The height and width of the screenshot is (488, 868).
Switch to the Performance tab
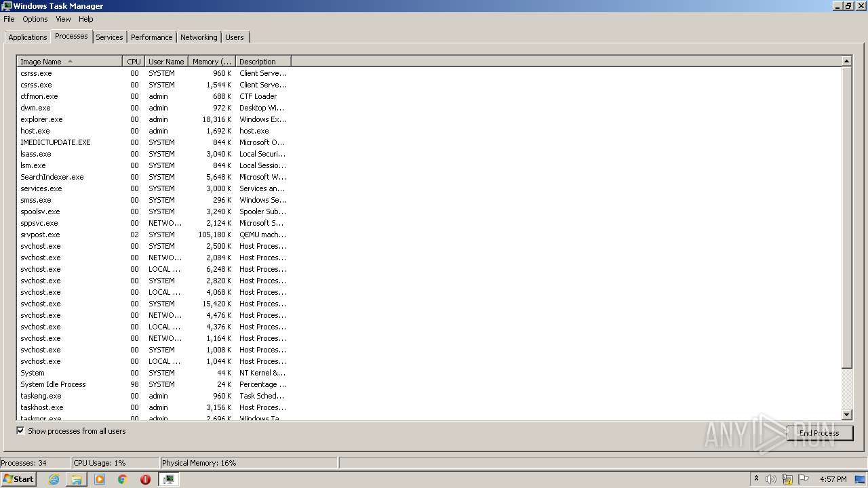tap(151, 37)
